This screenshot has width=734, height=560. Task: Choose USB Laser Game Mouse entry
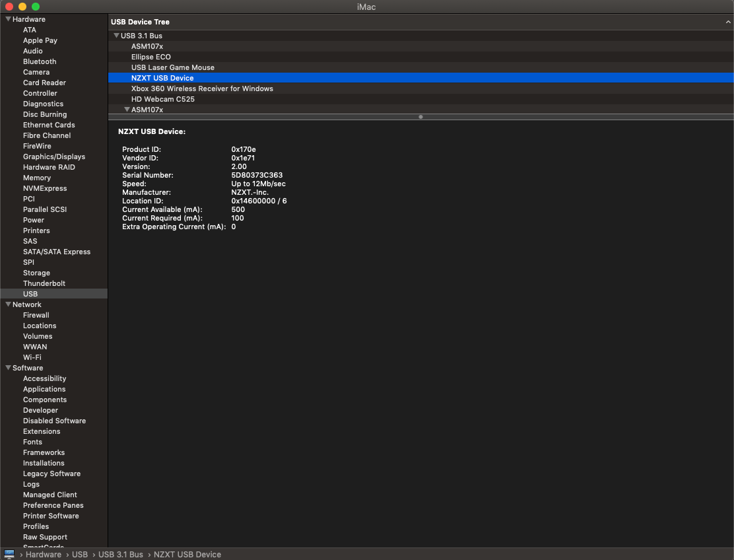172,67
